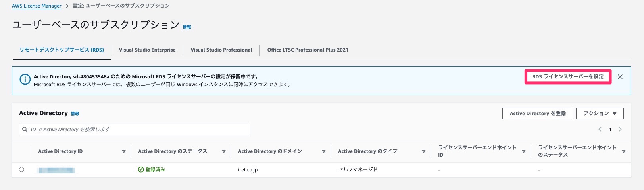
Task: Sort by ライセンスサーバーエンドポイントのステータス column arrow
Action: point(624,151)
